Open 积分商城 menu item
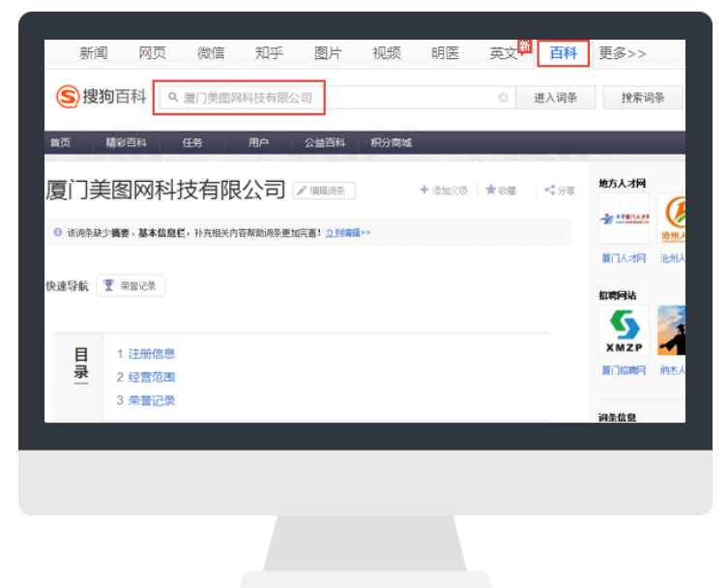 click(391, 142)
